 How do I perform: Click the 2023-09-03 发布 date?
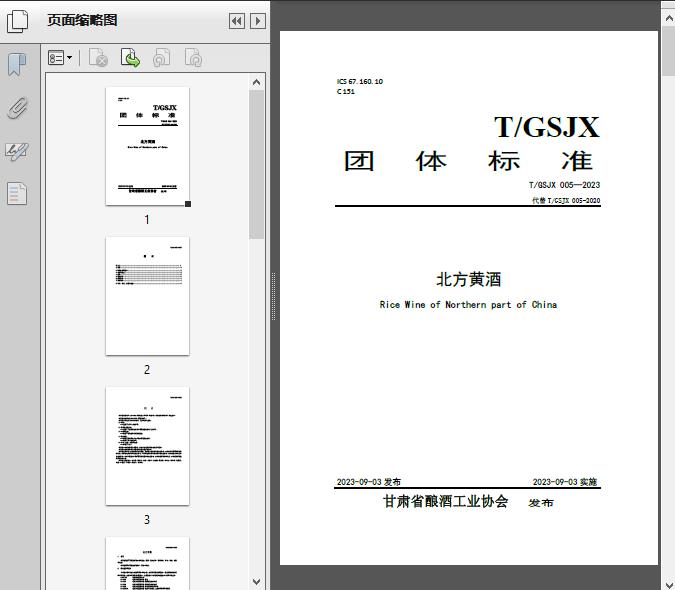(x=368, y=482)
